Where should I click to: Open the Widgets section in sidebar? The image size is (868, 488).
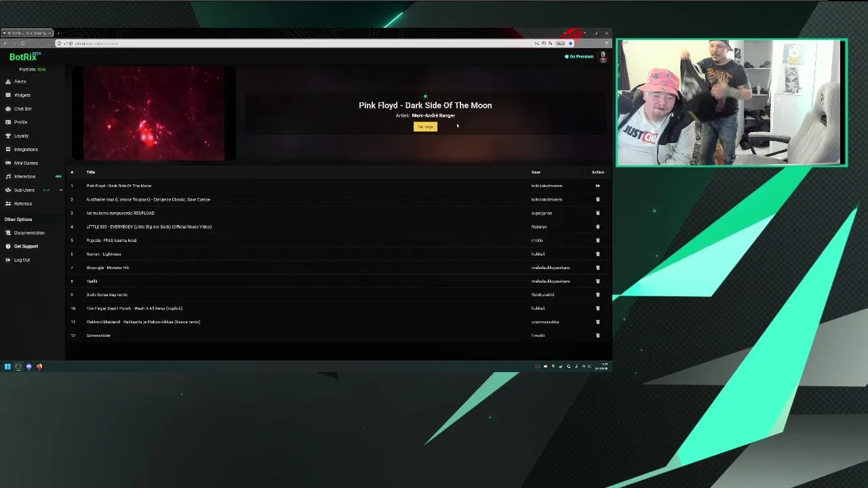(22, 95)
